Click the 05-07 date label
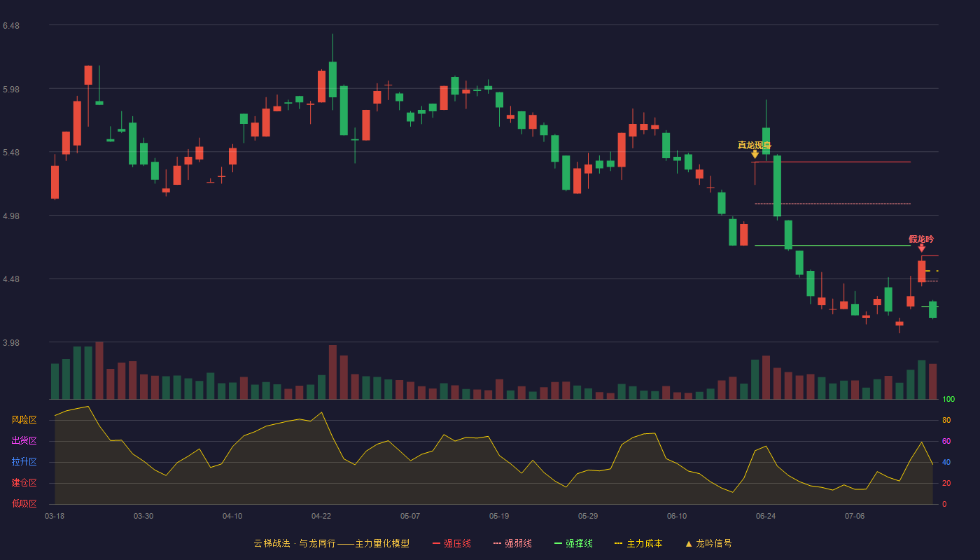This screenshot has width=980, height=560. click(x=410, y=516)
